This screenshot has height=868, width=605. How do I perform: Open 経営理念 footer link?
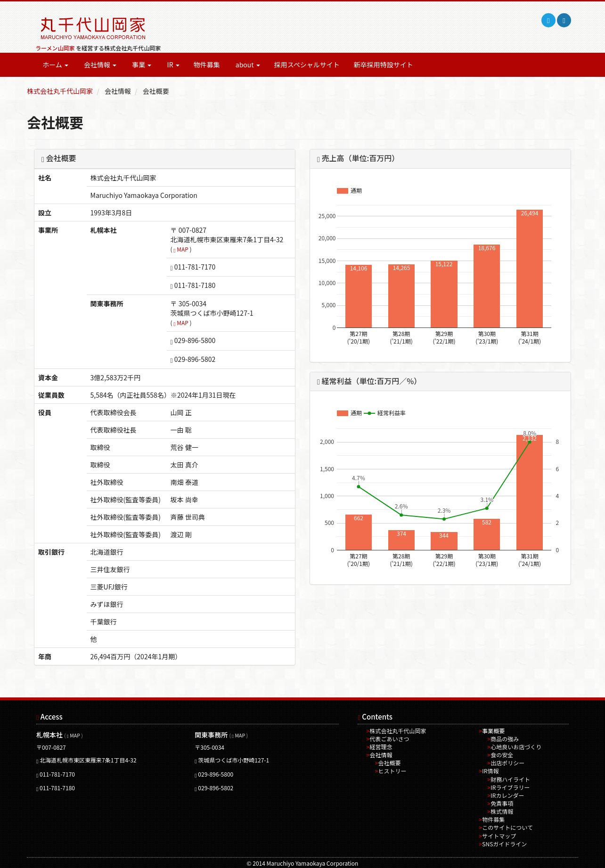point(381,747)
